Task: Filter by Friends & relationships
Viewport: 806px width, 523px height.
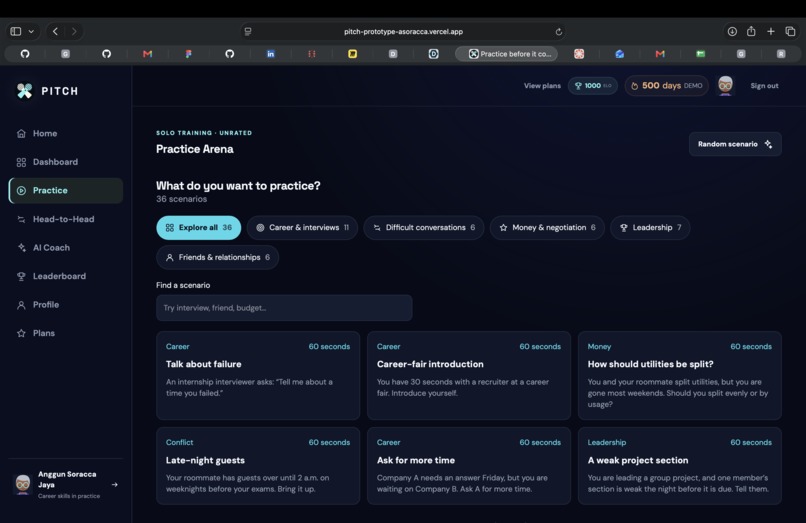Action: (x=217, y=257)
